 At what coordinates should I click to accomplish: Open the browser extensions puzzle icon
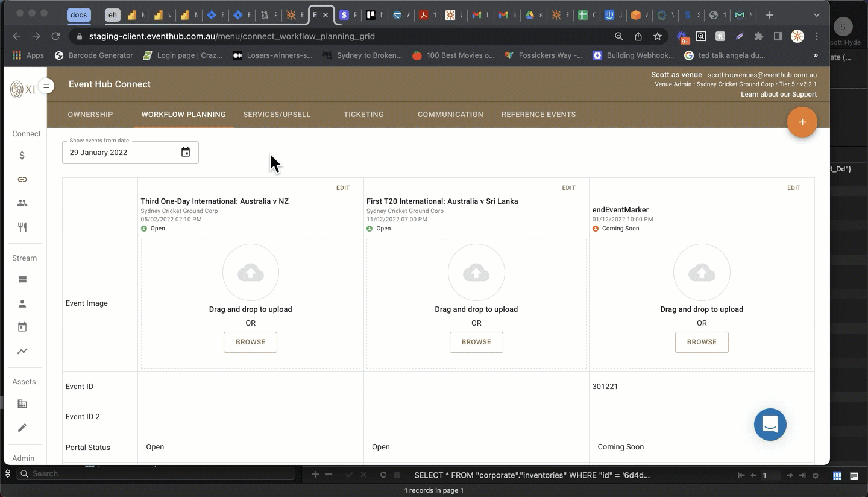click(759, 36)
